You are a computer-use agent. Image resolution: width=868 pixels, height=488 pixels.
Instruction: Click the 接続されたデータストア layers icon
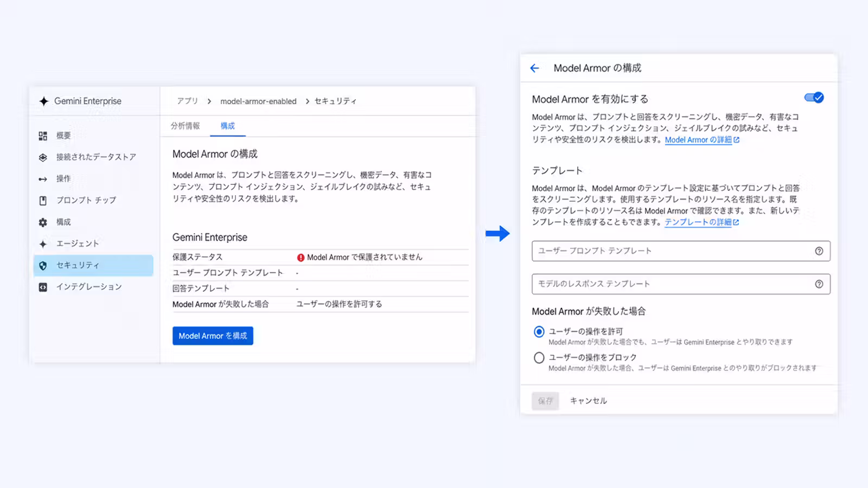tap(43, 157)
